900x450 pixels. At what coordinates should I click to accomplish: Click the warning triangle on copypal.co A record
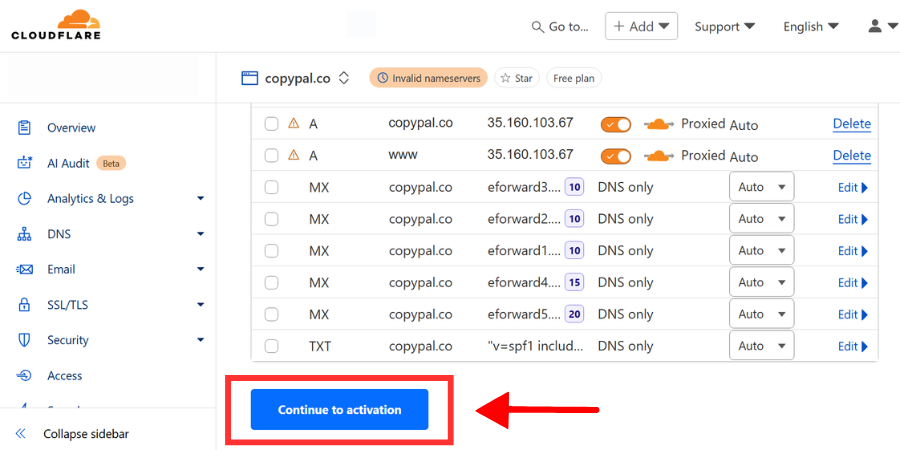pos(294,123)
